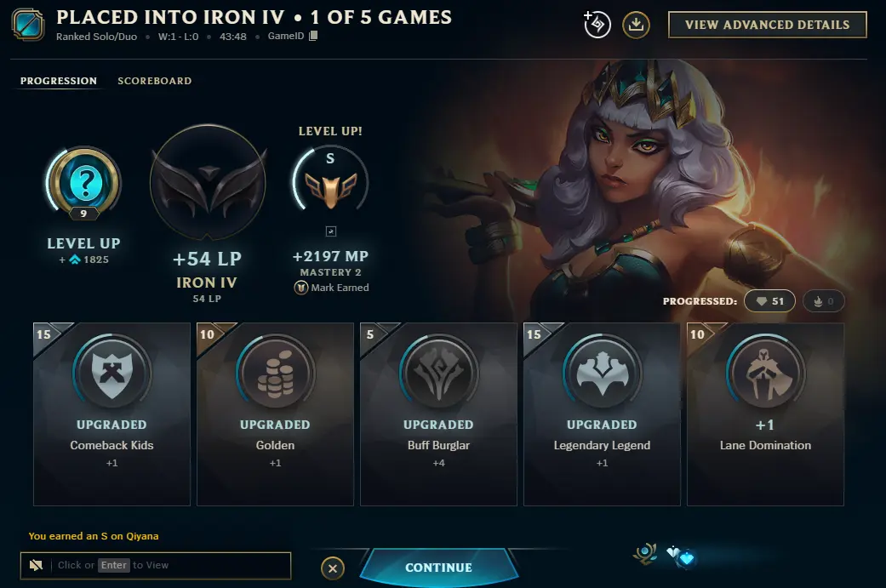Screen dimensions: 886x588
Task: Toggle the progressed flame 0 filter
Action: 823,301
